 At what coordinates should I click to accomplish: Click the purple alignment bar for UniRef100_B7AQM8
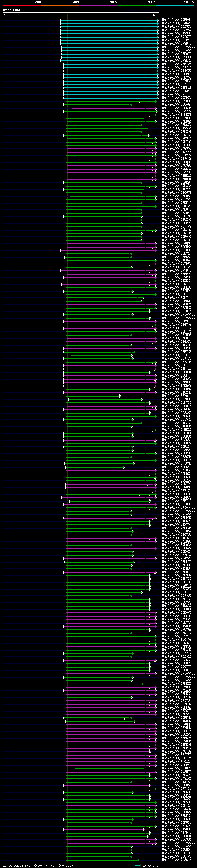111,244
